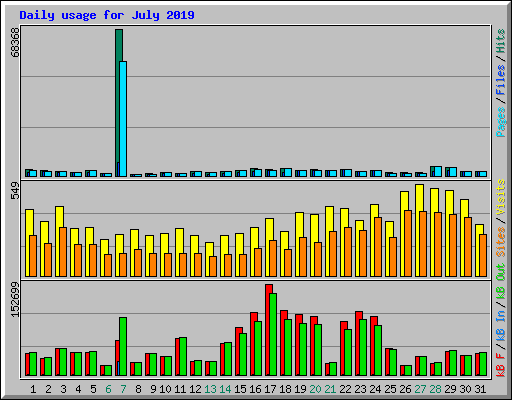The height and width of the screenshot is (400, 512).
Task: Click day label 3 on the x-axis
Action: click(63, 389)
